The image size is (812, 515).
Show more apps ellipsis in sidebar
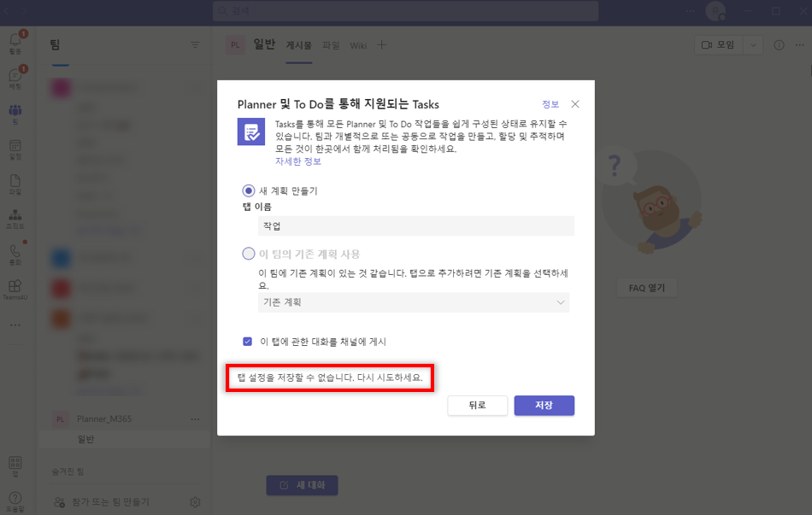[x=15, y=325]
